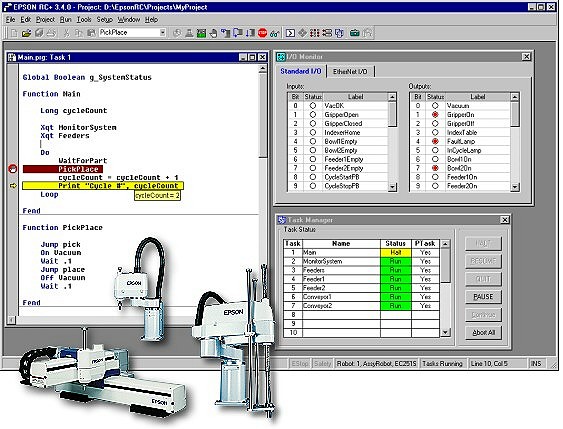This screenshot has height=429, width=563.
Task: Click the CycleStartPB input label
Action: (342, 177)
